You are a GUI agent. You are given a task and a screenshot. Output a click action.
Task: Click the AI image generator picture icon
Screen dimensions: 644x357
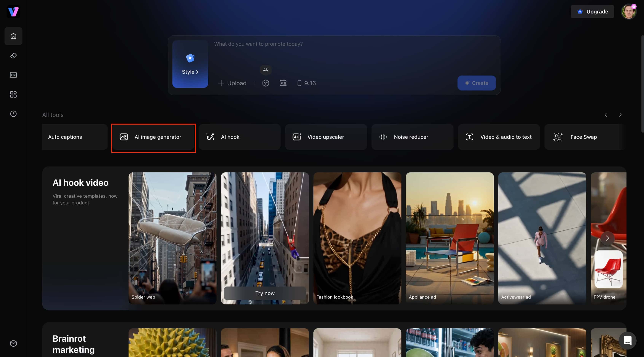click(x=124, y=137)
